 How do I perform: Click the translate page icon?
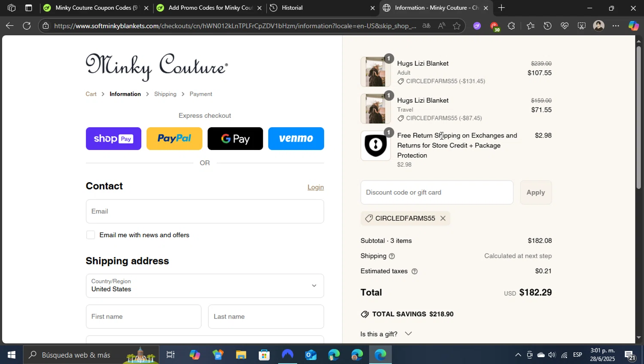(x=426, y=26)
